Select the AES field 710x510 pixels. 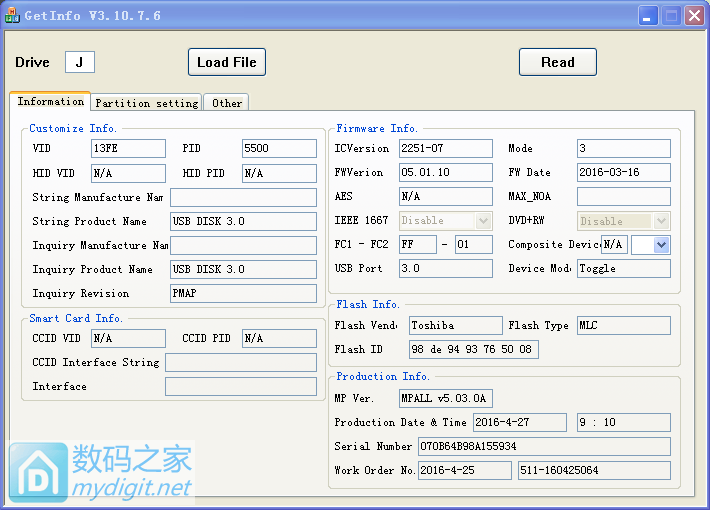click(446, 197)
